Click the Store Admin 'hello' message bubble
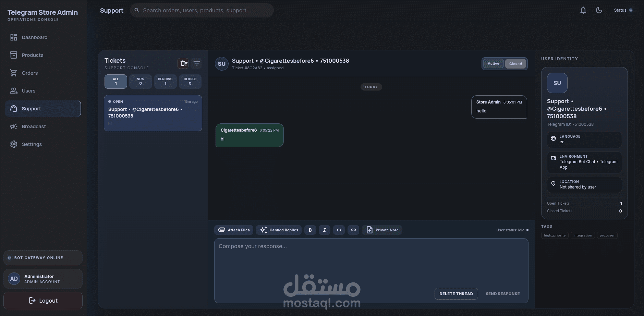 coord(499,107)
